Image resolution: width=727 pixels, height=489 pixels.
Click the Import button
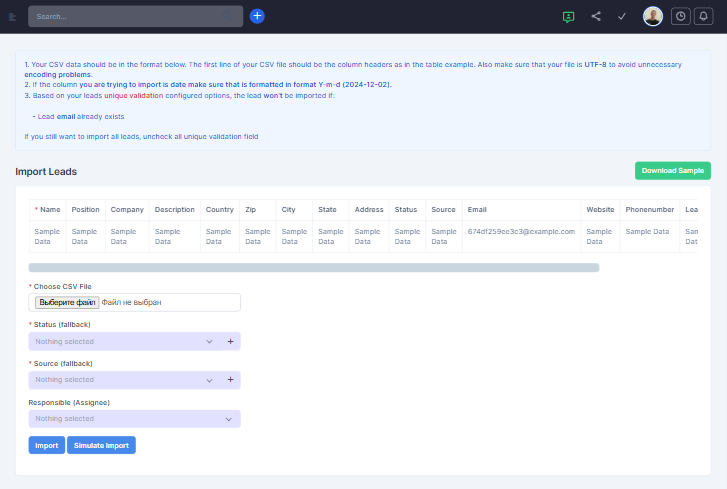46,445
